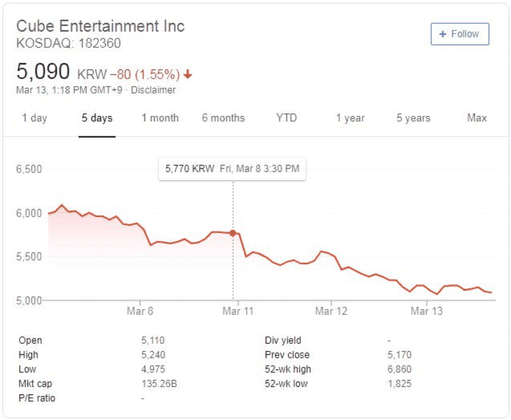Open the YTD chart view

click(287, 118)
